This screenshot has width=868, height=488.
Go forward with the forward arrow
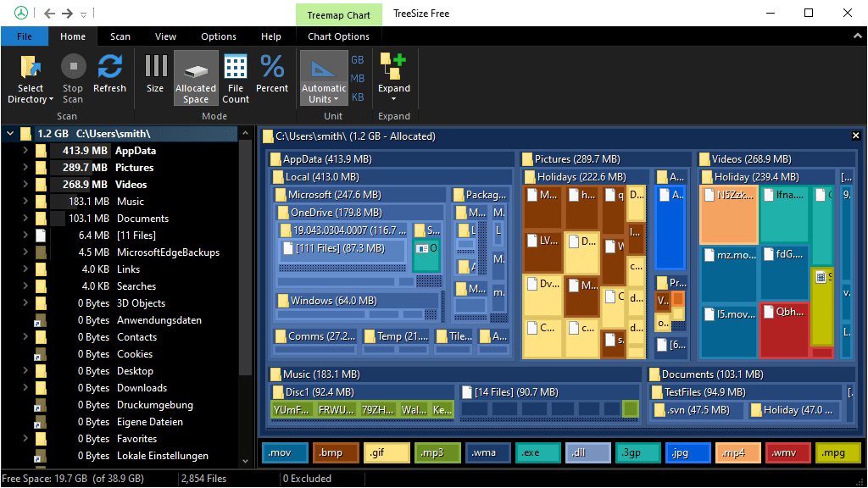pos(67,14)
